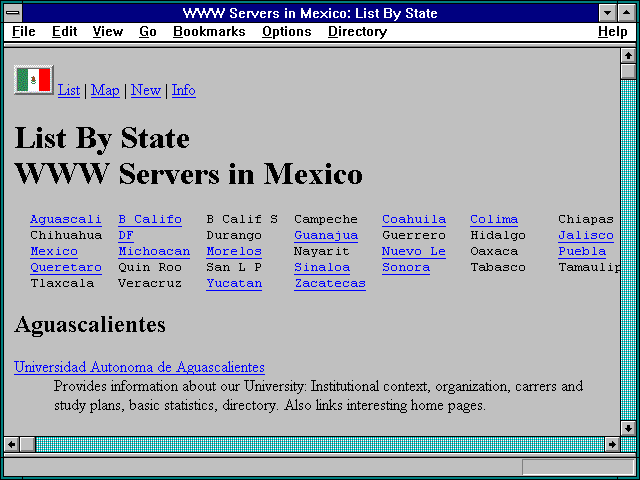Open the Bookmarks menu
Screen dimensions: 640x480
209,31
